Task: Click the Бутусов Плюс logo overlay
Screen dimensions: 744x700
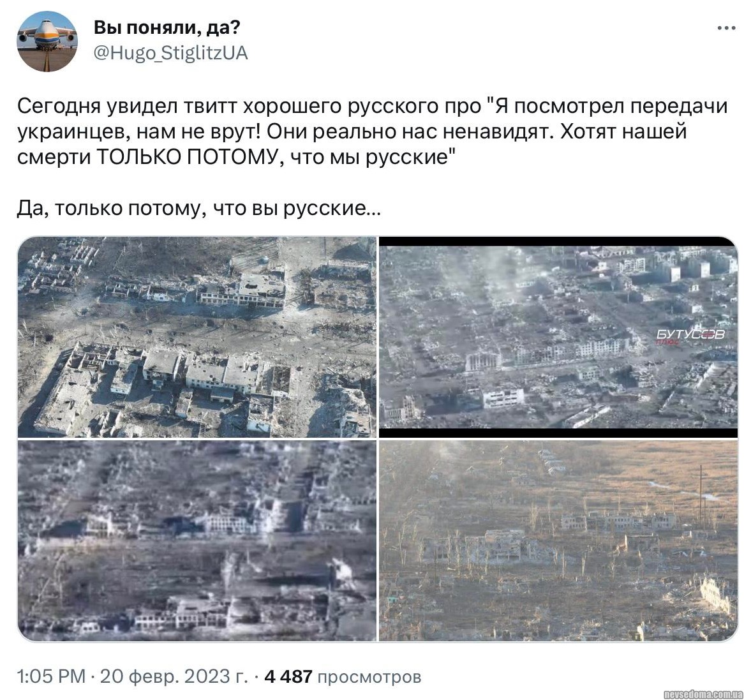Action: coord(690,336)
